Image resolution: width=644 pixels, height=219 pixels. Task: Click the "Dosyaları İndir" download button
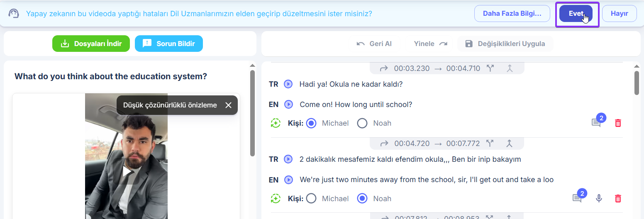click(x=91, y=44)
